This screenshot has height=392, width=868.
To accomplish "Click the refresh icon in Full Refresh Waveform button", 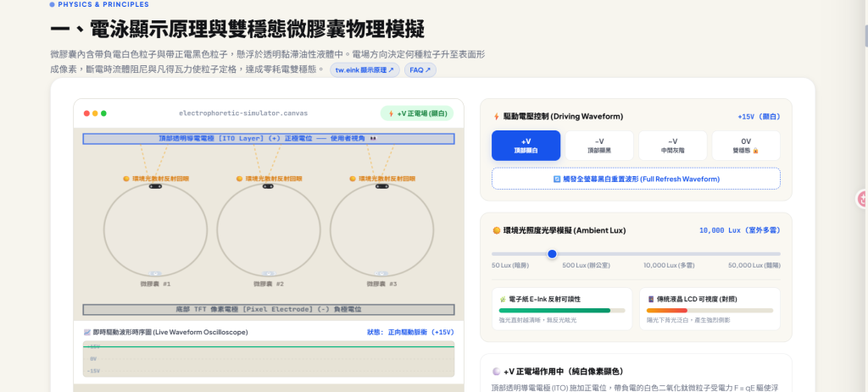I will [557, 179].
